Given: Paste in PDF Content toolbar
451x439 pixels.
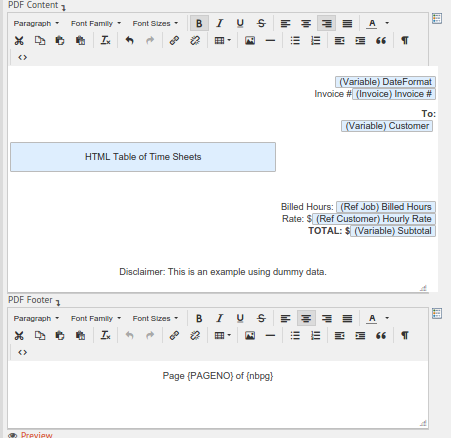Looking at the screenshot, I should [60, 41].
